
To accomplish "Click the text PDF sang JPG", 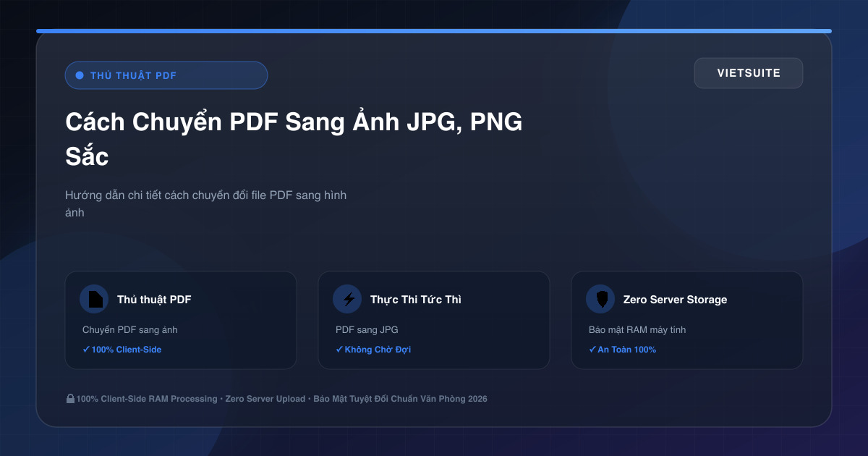I will [x=367, y=330].
